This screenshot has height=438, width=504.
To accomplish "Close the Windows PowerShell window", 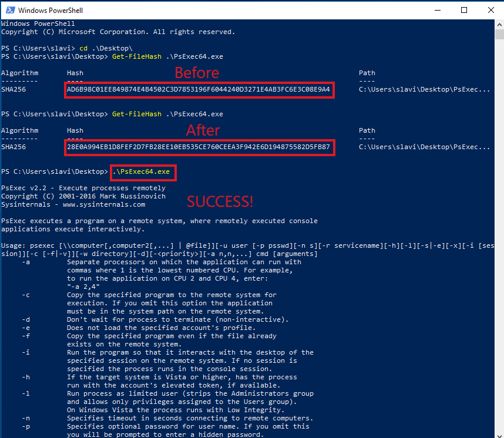I will point(491,10).
